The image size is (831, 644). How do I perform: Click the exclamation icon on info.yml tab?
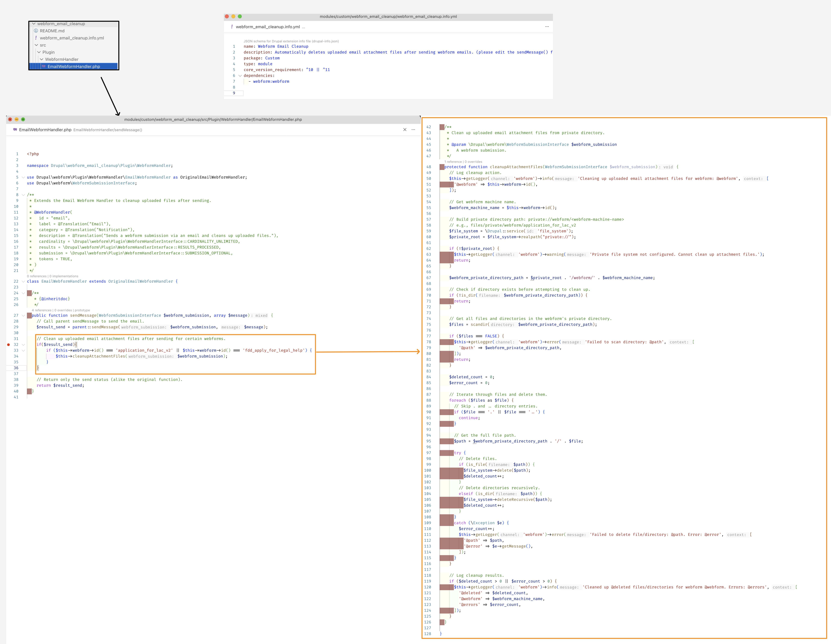click(232, 27)
